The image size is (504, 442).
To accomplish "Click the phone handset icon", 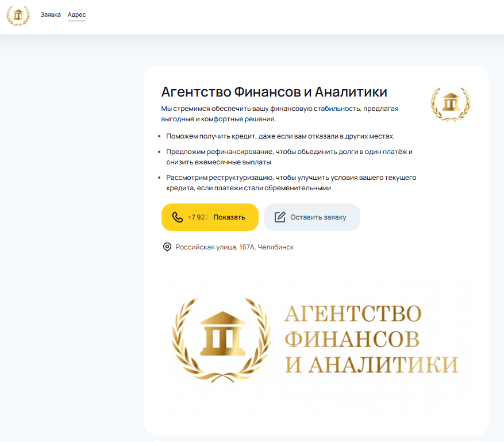I will tap(178, 217).
